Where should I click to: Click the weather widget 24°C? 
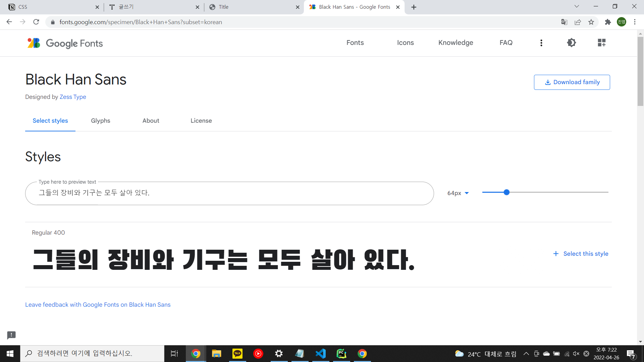pyautogui.click(x=486, y=354)
